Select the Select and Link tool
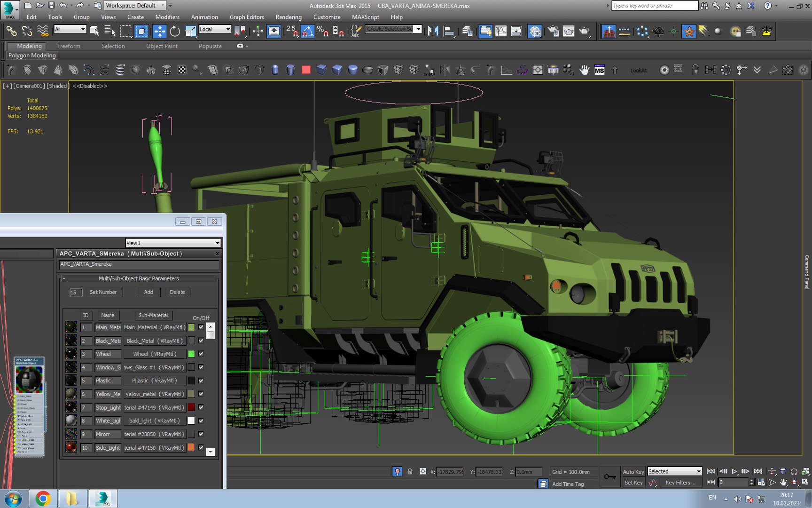The width and height of the screenshot is (812, 508). [11, 32]
